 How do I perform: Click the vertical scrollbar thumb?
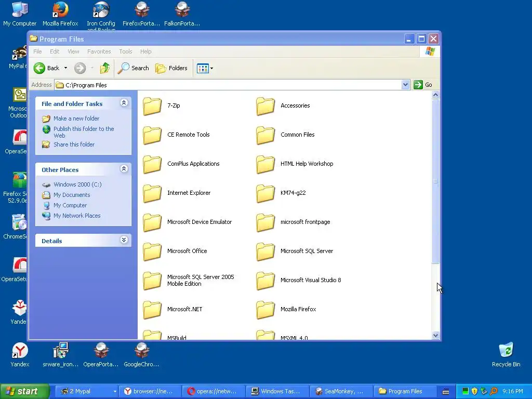(x=436, y=181)
